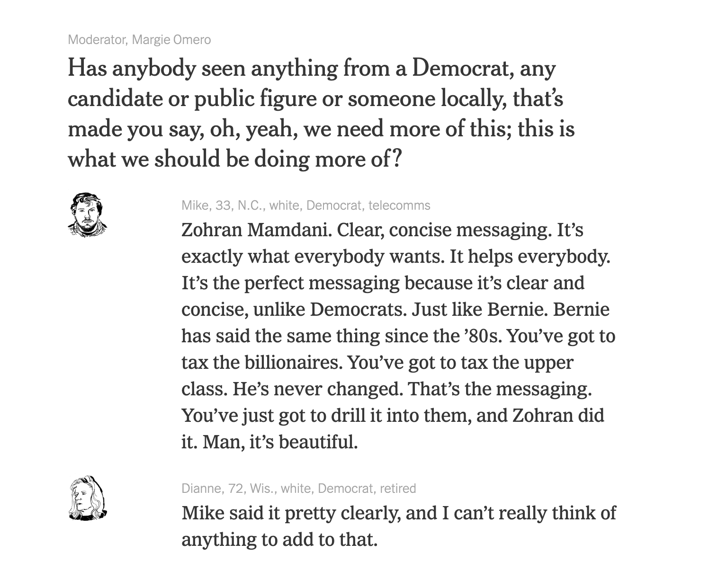Click the word "retired" in Dianne's byline
Image resolution: width=718 pixels, height=588 pixels.
[x=398, y=488]
